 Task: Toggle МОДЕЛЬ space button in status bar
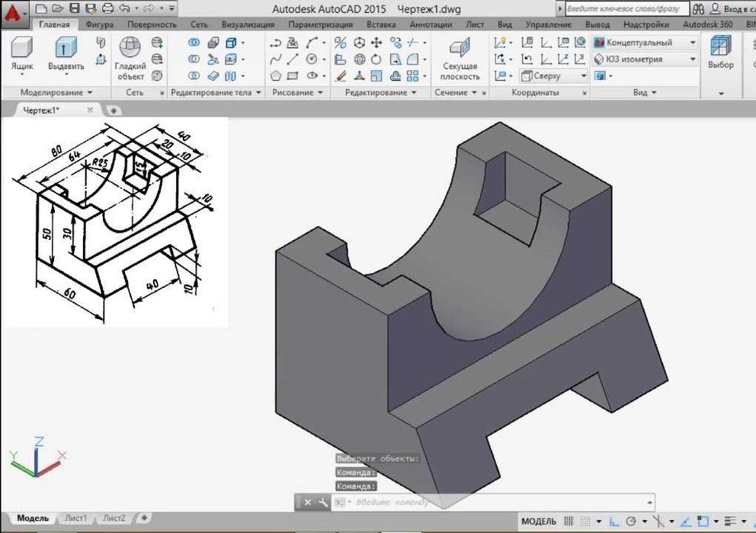pyautogui.click(x=538, y=522)
